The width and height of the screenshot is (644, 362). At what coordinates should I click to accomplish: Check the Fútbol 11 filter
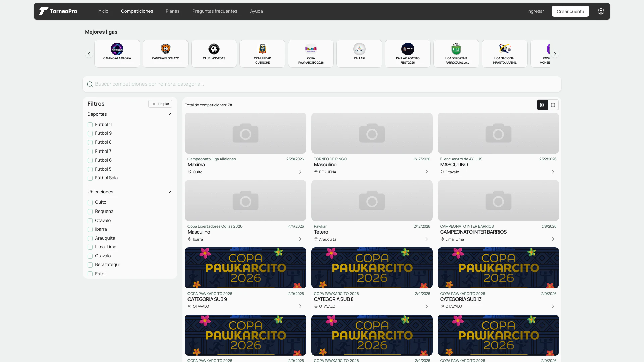90,125
